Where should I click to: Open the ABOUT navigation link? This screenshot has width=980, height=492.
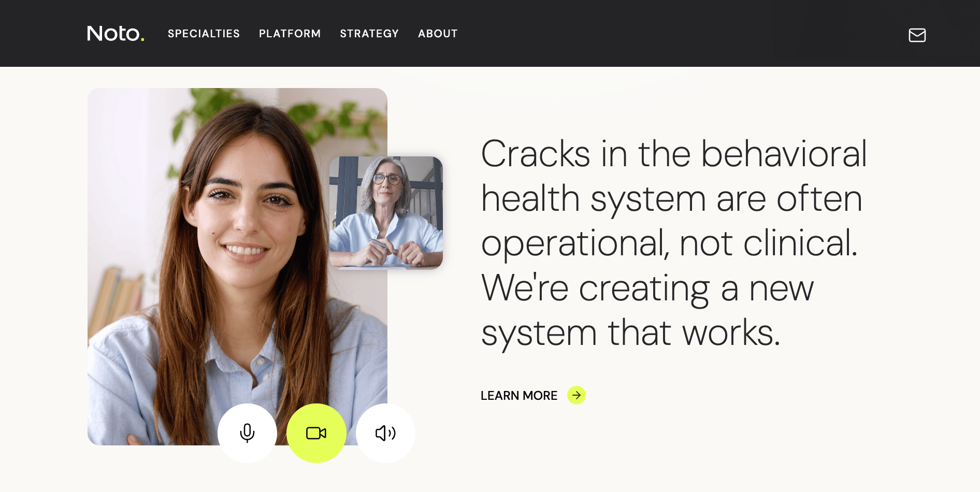(438, 34)
